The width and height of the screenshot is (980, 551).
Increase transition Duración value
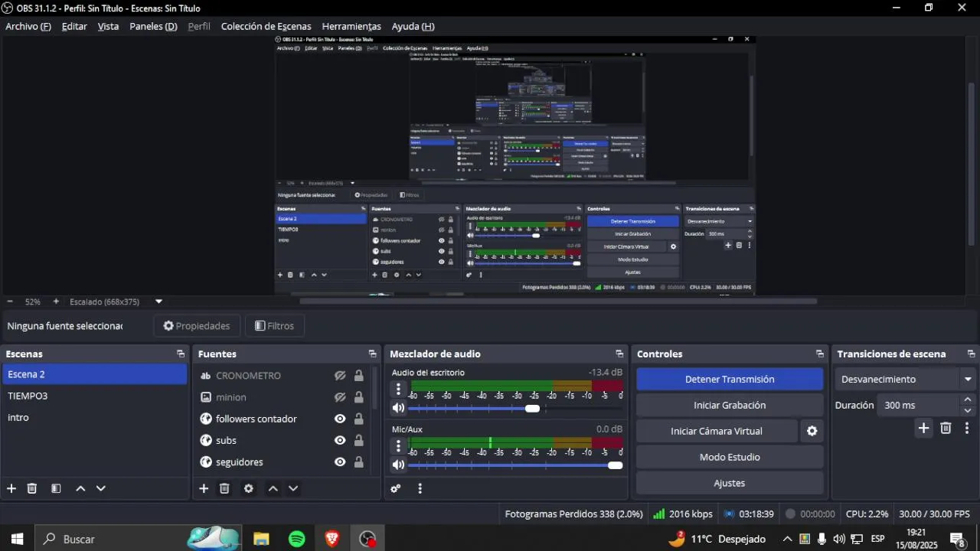(x=968, y=399)
